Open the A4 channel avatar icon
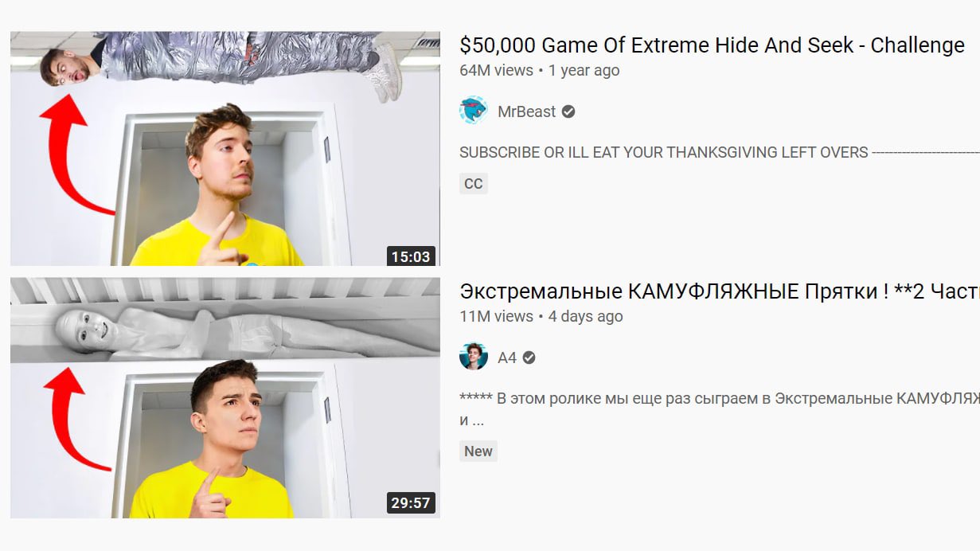 tap(474, 357)
